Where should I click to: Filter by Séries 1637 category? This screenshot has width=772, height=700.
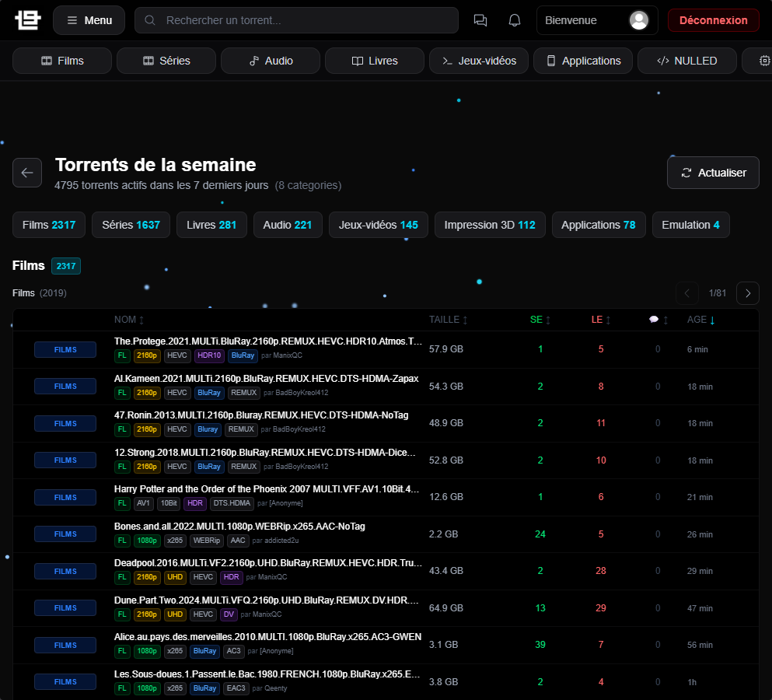(131, 225)
